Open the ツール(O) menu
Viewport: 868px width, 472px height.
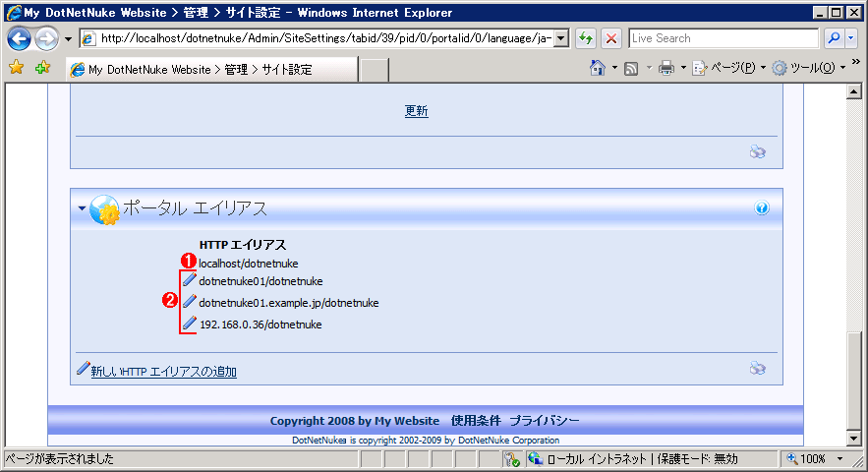coord(809,68)
